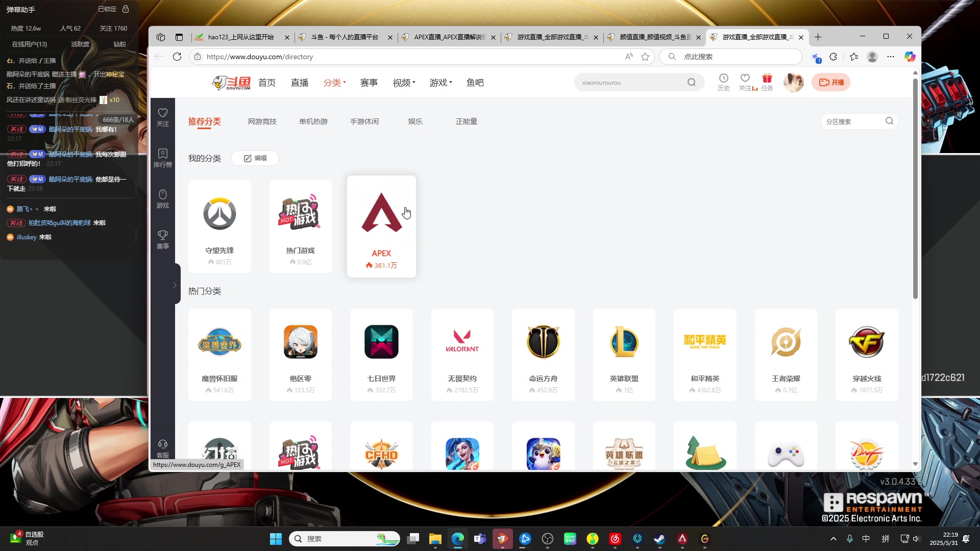
Task: Open a new browser tab
Action: click(x=818, y=37)
